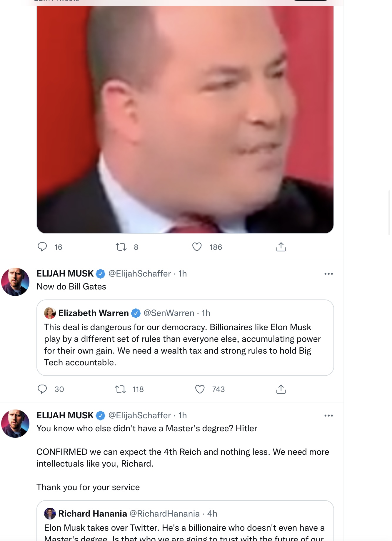Image resolution: width=392 pixels, height=541 pixels.
Task: Share the tweet containing the large image
Action: [x=281, y=247]
